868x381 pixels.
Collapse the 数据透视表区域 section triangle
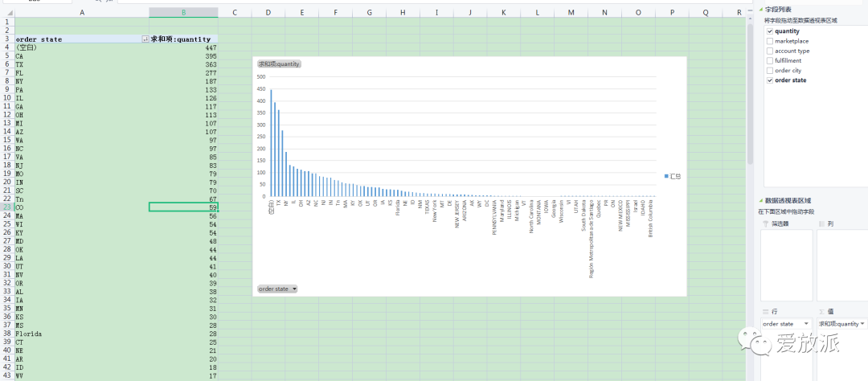[x=760, y=200]
